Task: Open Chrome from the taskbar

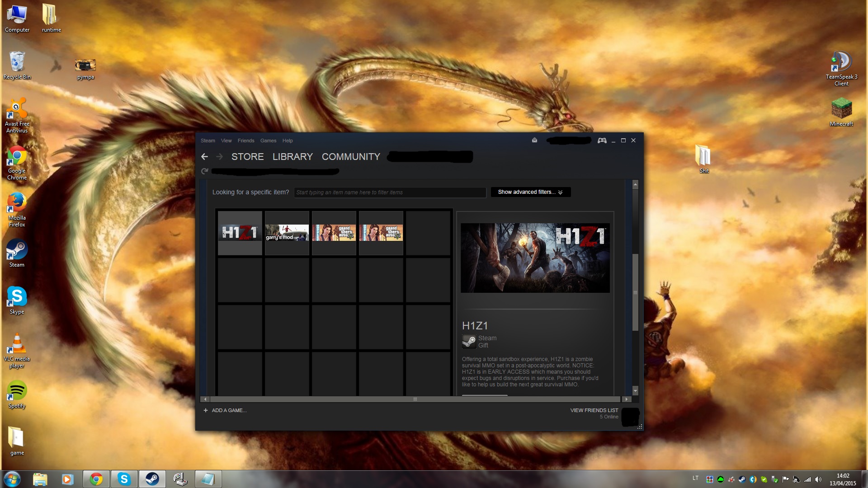Action: click(96, 479)
